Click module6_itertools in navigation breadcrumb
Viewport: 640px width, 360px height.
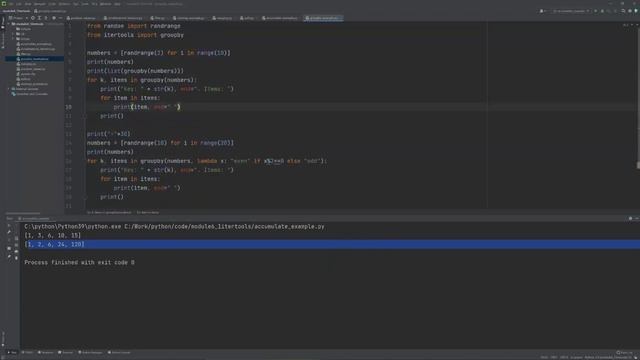click(16, 11)
